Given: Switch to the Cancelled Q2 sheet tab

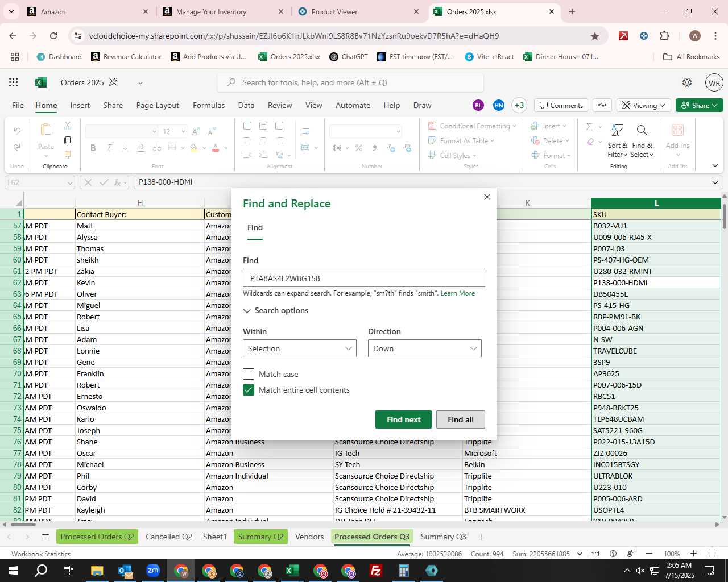Looking at the screenshot, I should pyautogui.click(x=169, y=537).
